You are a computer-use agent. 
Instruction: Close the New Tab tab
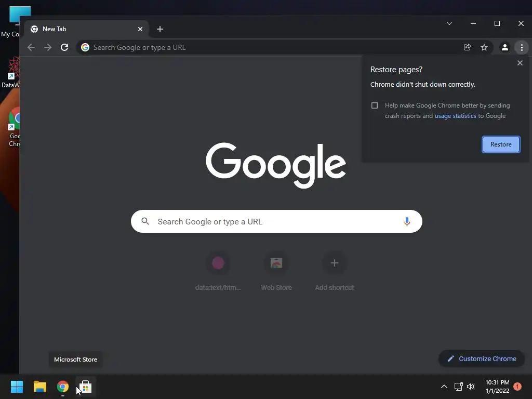point(140,29)
